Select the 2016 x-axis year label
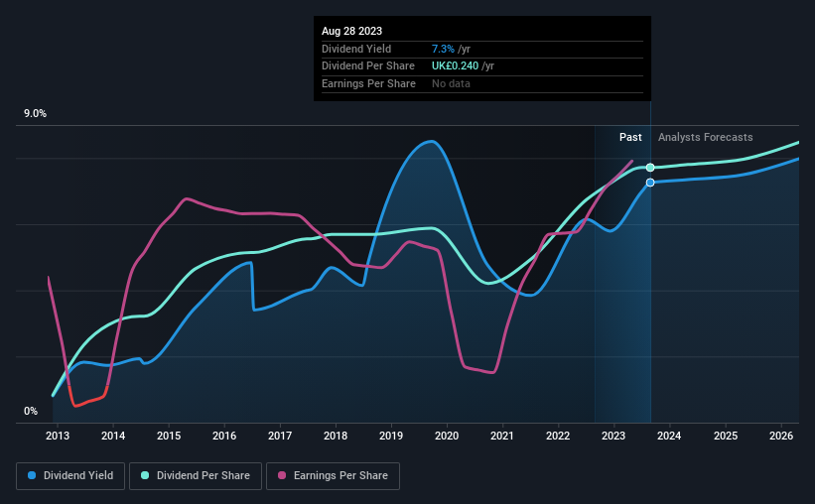 pyautogui.click(x=224, y=436)
